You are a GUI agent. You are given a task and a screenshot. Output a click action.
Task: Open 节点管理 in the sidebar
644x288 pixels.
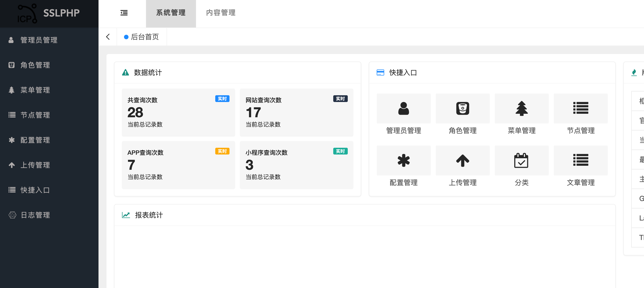(x=49, y=115)
